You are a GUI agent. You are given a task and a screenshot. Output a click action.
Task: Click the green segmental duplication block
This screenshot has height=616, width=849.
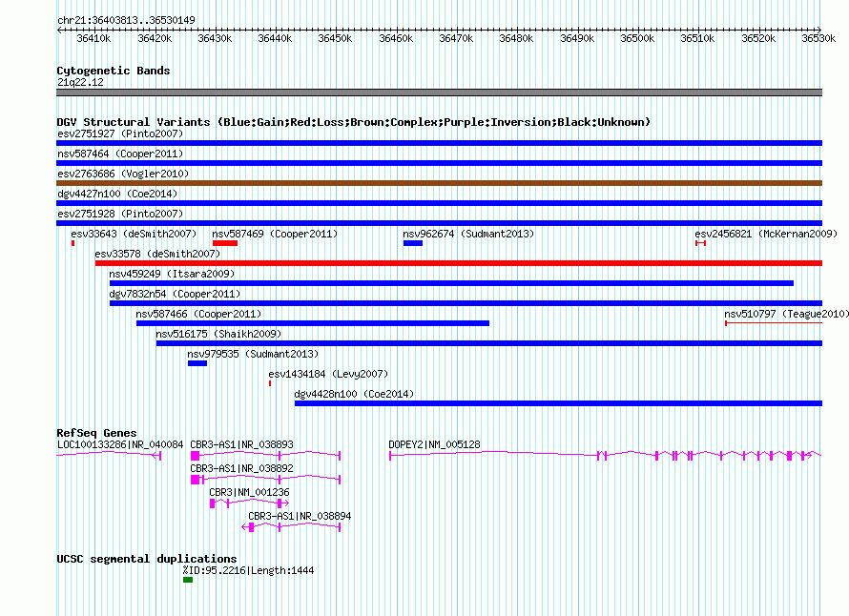(x=188, y=580)
